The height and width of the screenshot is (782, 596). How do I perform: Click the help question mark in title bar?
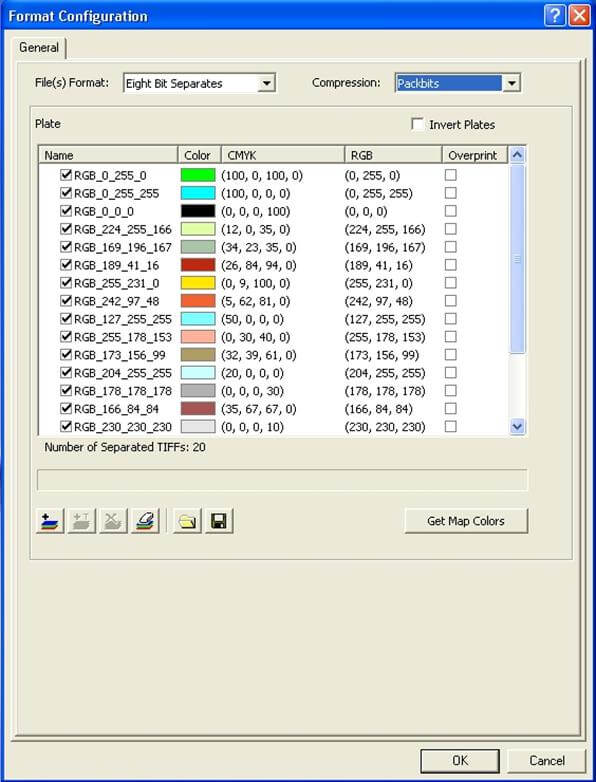tap(555, 16)
